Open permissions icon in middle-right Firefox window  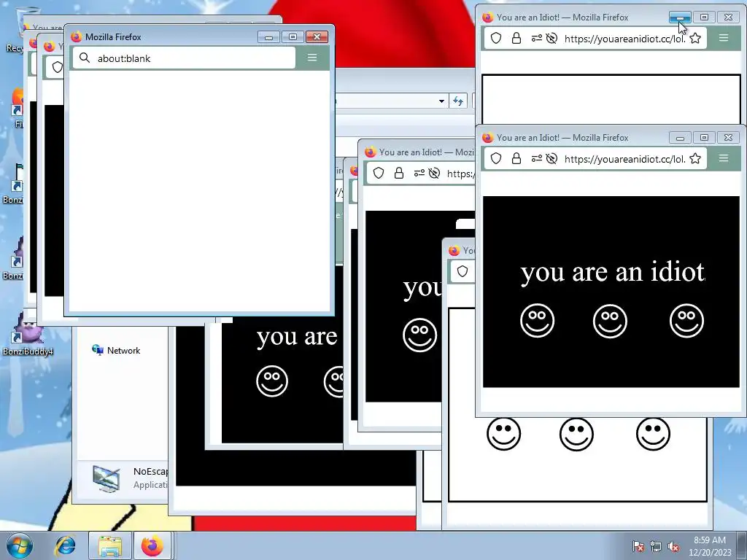pyautogui.click(x=536, y=158)
